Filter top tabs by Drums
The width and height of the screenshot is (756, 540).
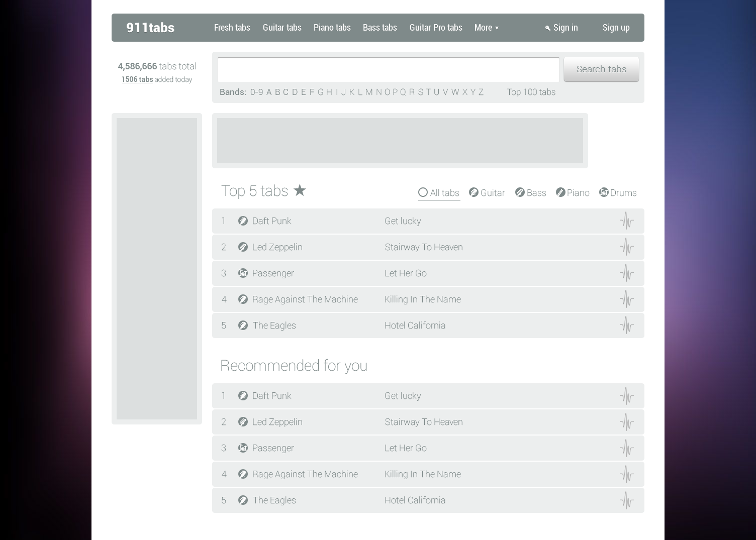click(618, 193)
